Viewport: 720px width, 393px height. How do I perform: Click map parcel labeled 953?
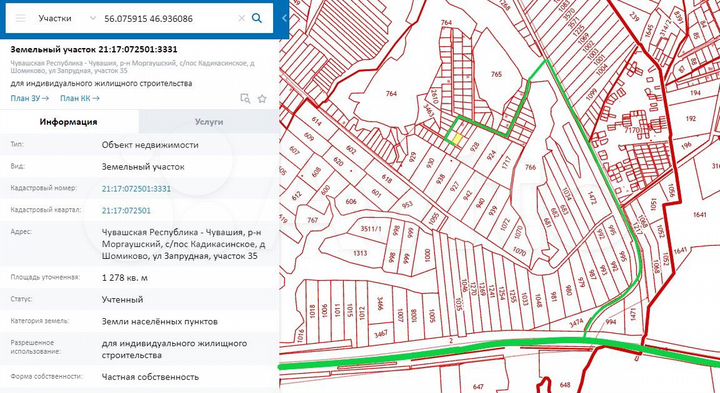(407, 205)
